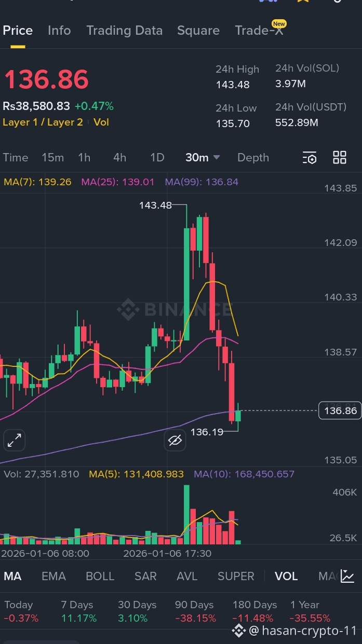Toggle the crossed-eye hide indicators icon
This screenshot has height=644, width=362.
pyautogui.click(x=175, y=441)
